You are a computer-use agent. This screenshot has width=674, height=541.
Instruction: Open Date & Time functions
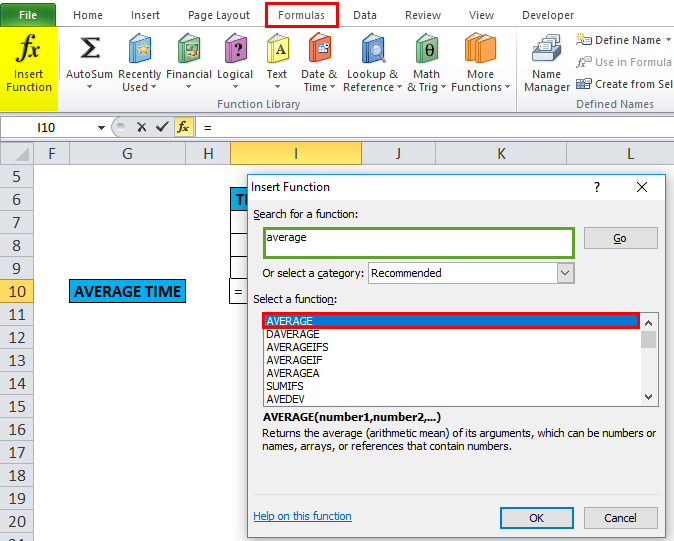[319, 63]
